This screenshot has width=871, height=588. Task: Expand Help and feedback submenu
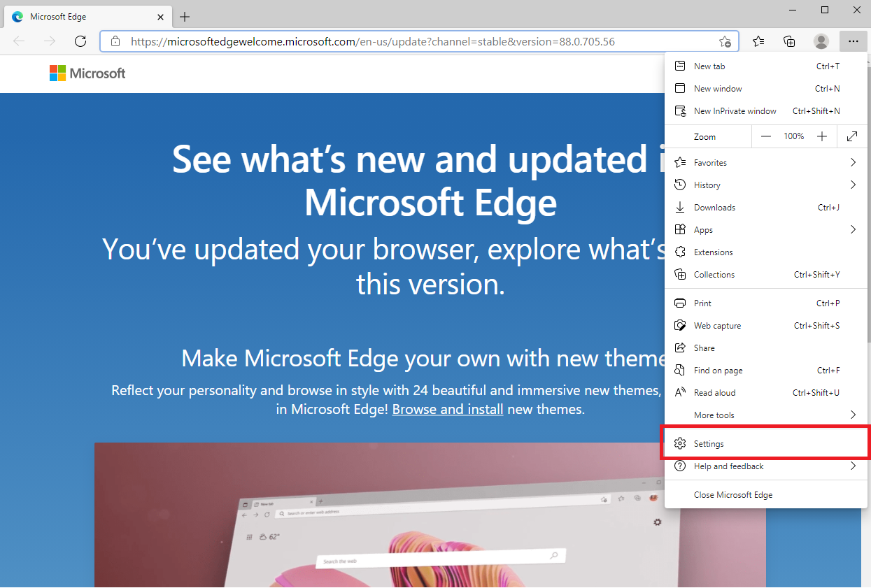(765, 466)
